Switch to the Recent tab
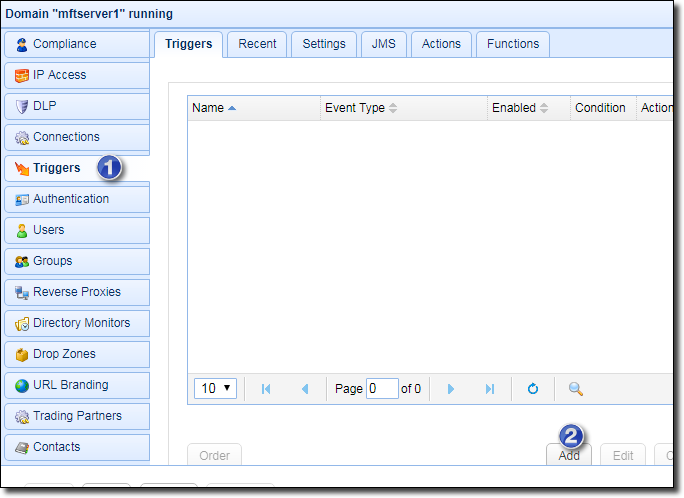Viewport: 684px width, 498px height. click(x=257, y=44)
